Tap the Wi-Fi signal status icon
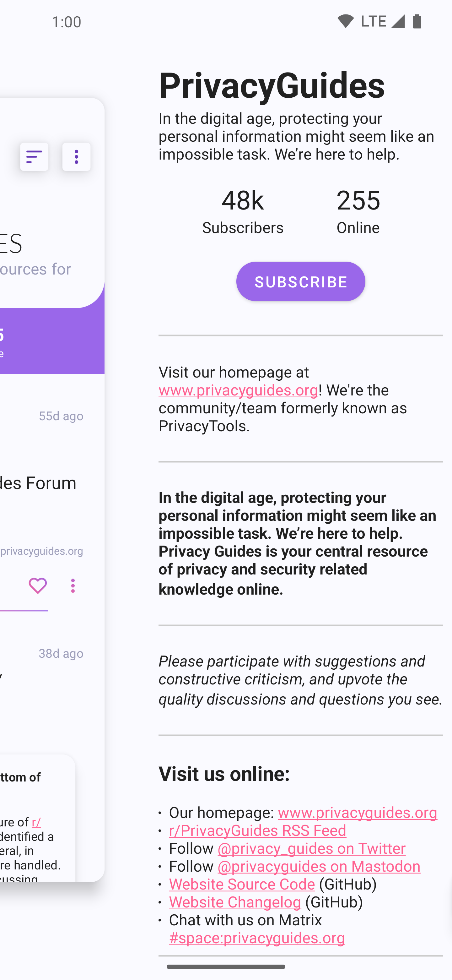The height and width of the screenshot is (980, 452). pos(345,21)
